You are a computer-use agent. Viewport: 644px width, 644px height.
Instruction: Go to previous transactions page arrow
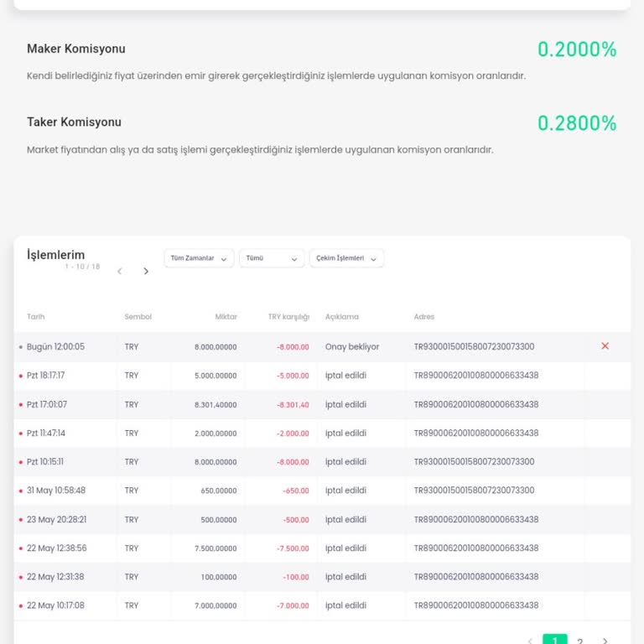[120, 271]
